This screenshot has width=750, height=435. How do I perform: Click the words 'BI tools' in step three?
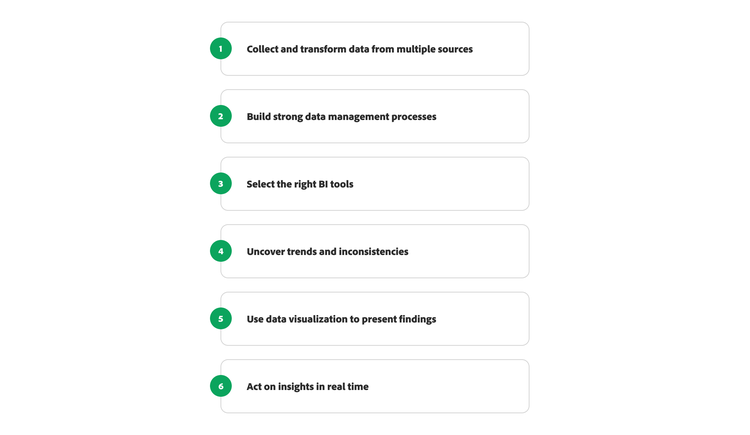pyautogui.click(x=333, y=184)
